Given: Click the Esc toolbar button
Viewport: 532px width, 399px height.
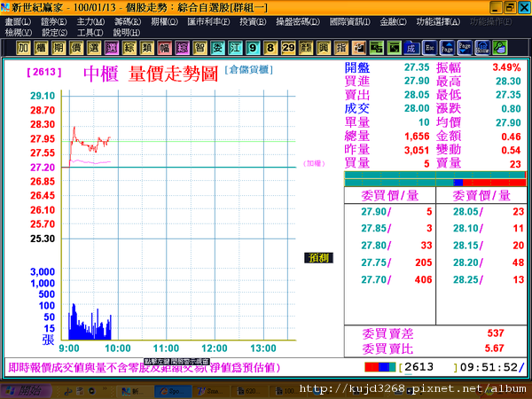Looking at the screenshot, I should pos(429,48).
